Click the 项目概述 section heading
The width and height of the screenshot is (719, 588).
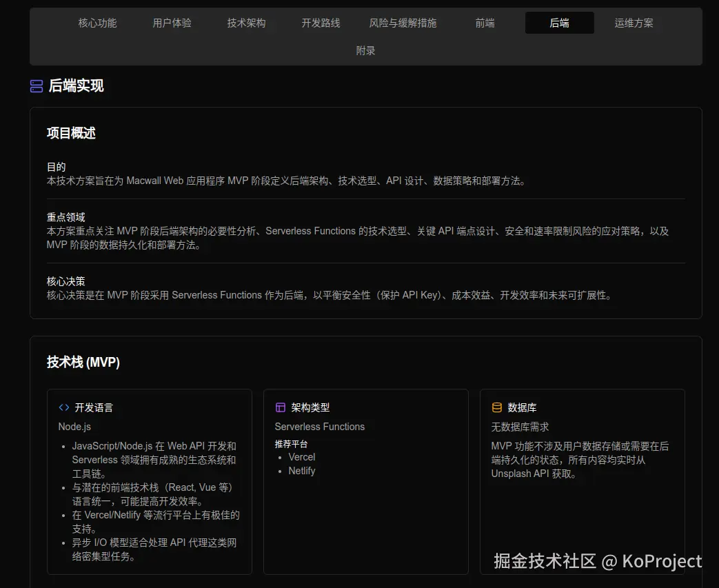71,132
